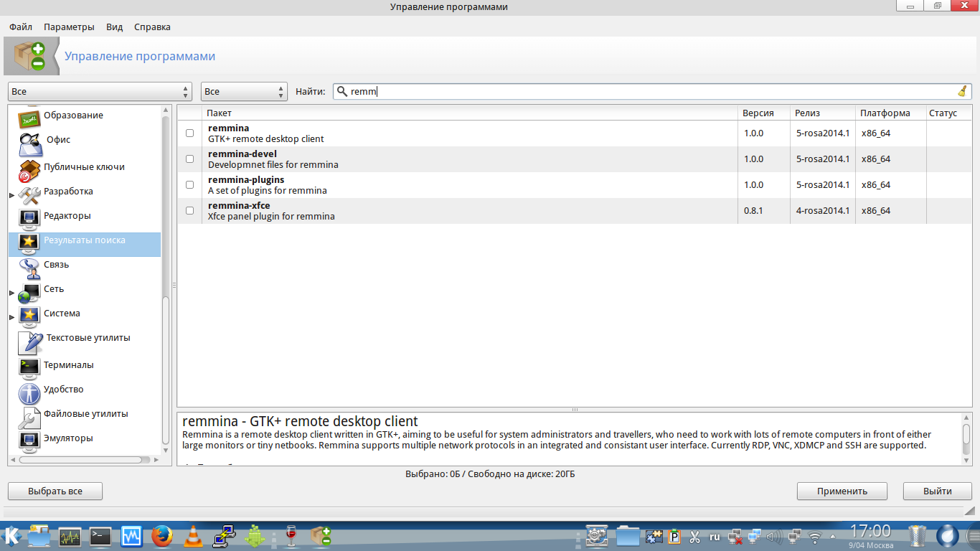Select the Система category icon
This screenshot has width=980, height=551.
[x=29, y=316]
